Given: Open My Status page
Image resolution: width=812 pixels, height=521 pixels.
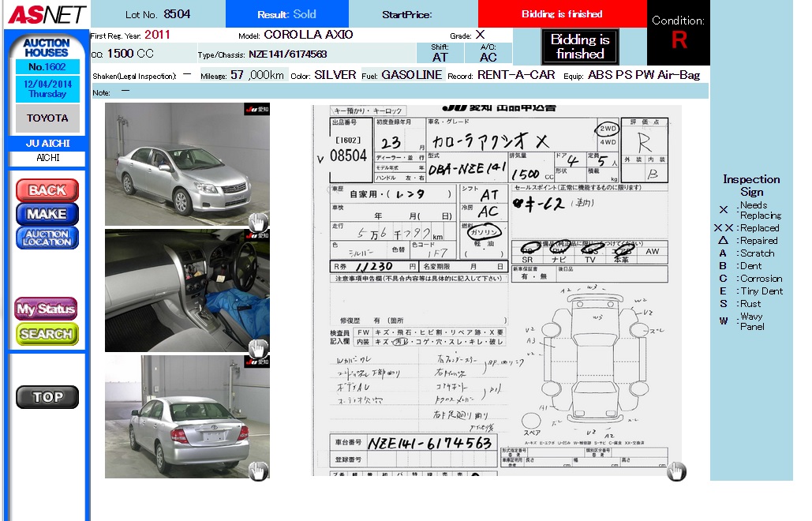Looking at the screenshot, I should (47, 309).
